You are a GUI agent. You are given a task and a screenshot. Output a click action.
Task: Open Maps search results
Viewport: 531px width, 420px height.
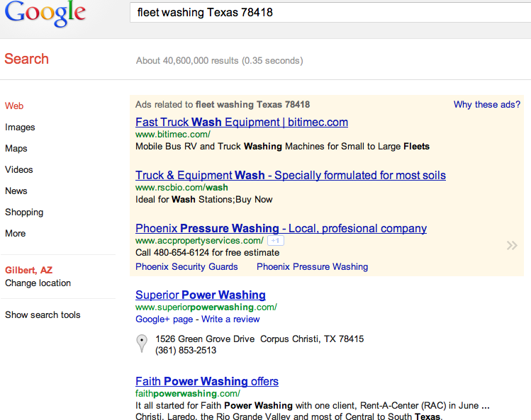tap(16, 148)
